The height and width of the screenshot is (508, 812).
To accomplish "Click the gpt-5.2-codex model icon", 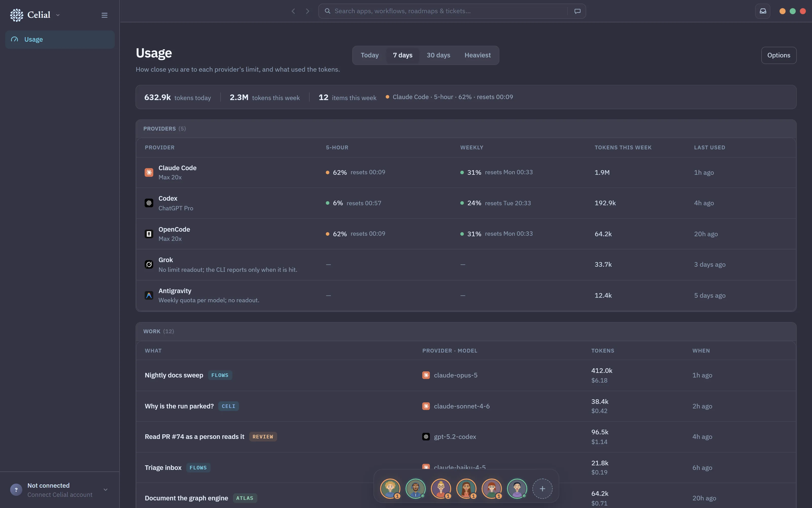I will 426,437.
